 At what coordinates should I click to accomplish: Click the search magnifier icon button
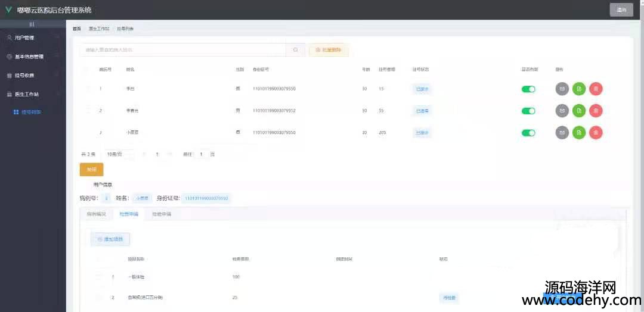tap(295, 50)
